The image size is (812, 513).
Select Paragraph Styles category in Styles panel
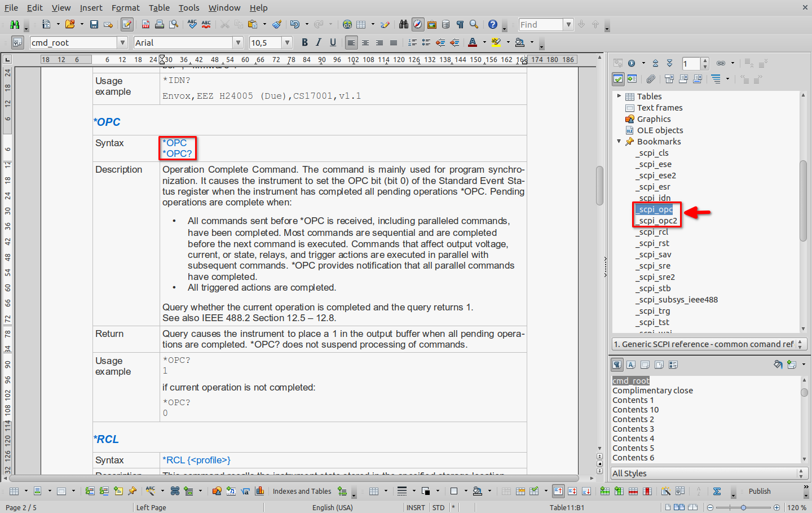pyautogui.click(x=617, y=365)
